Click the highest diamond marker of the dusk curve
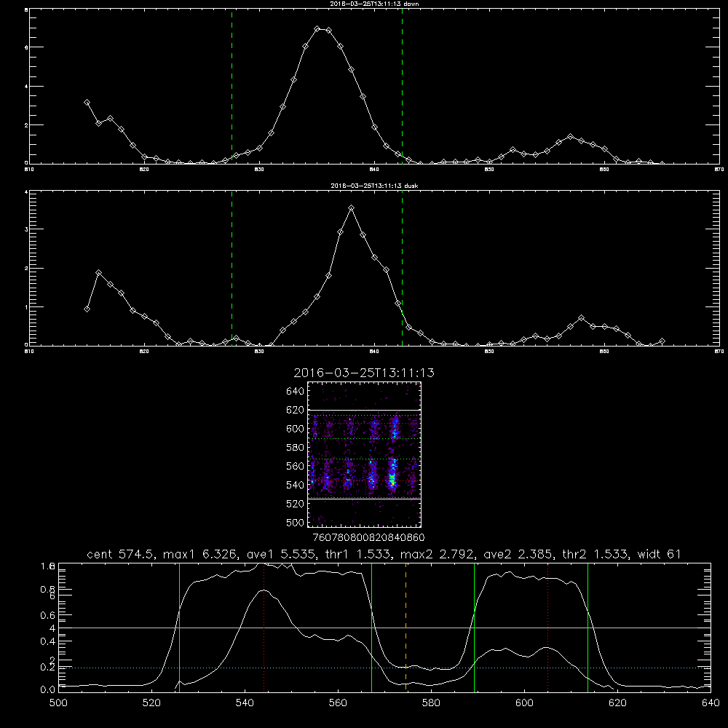 click(352, 208)
